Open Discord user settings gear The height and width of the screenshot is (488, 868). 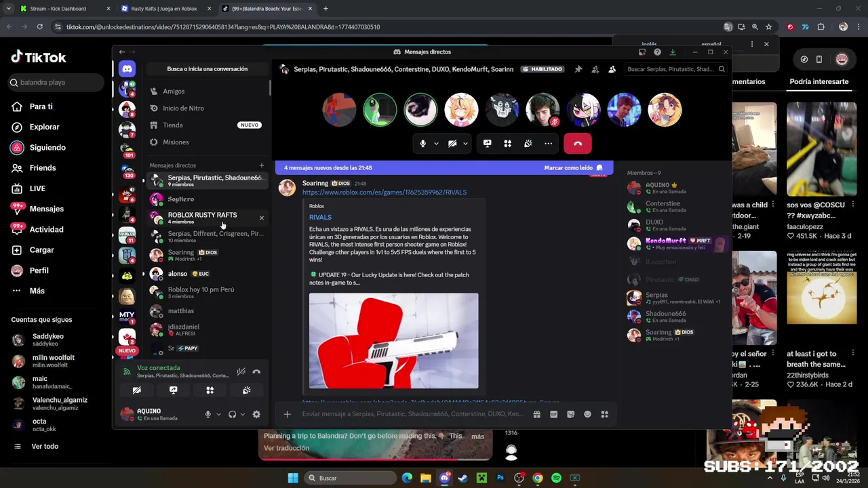256,415
